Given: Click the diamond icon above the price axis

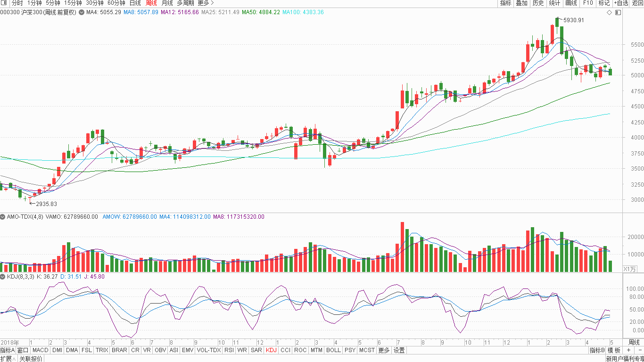Looking at the screenshot, I should 609,12.
